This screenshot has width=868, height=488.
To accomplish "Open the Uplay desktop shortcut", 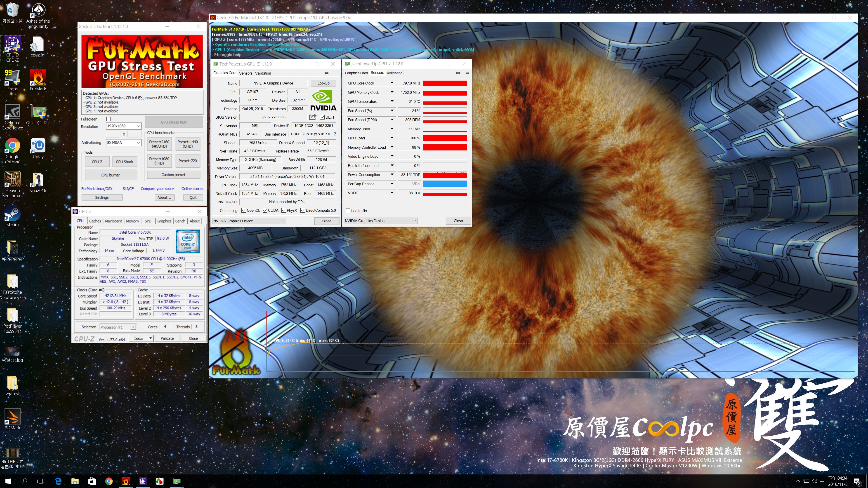I will click(x=38, y=148).
